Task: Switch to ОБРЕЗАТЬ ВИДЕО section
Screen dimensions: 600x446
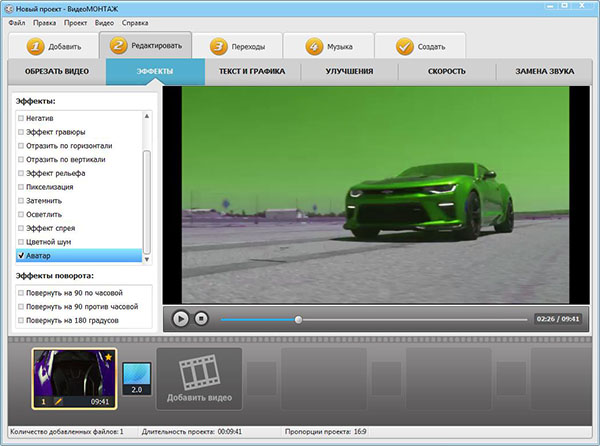Action: pyautogui.click(x=58, y=72)
